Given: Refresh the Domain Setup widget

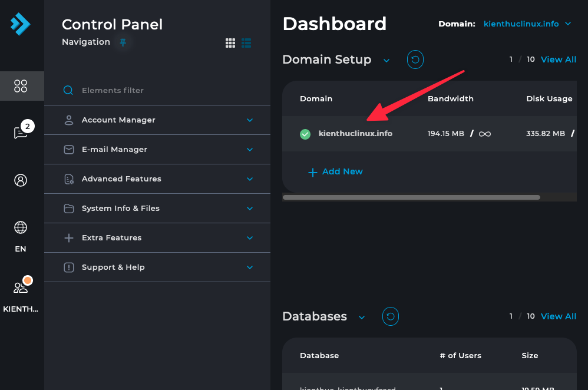Looking at the screenshot, I should [415, 60].
